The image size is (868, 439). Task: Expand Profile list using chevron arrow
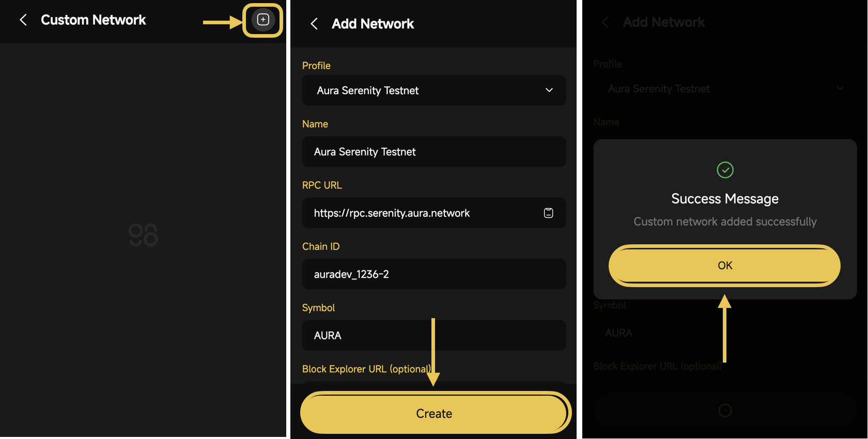coord(549,90)
